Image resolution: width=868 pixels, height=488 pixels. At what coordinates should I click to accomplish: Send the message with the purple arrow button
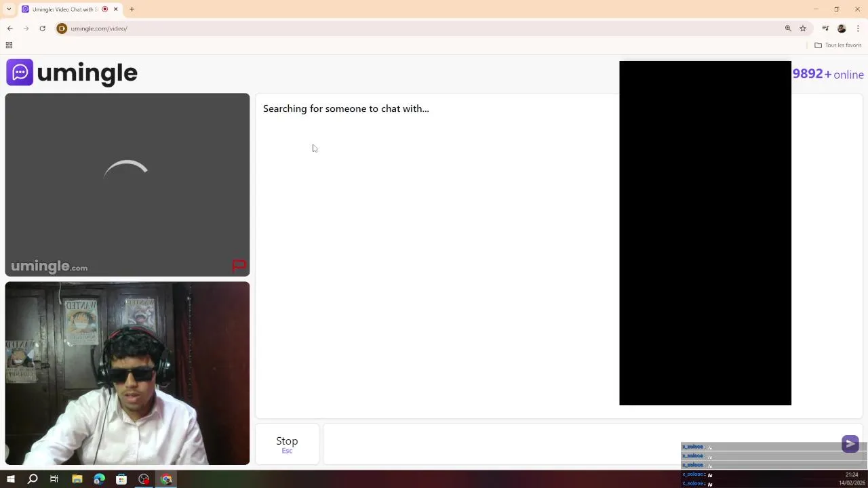point(850,444)
